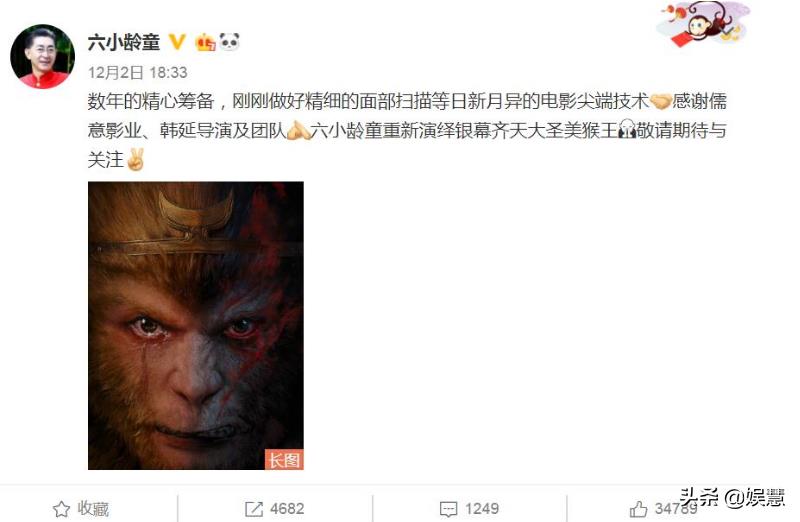The height and width of the screenshot is (522, 800).
Task: Click the repost share icon
Action: click(x=254, y=509)
